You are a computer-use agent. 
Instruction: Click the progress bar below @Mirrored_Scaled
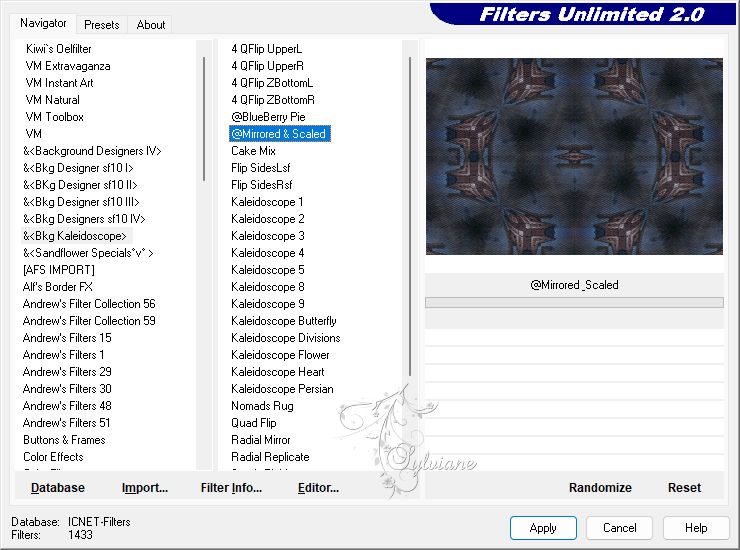[574, 302]
